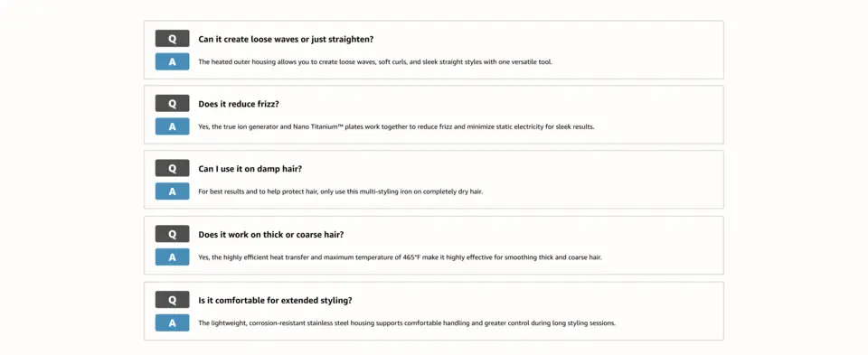This screenshot has width=868, height=355.
Task: Select 'Can it create loose waves or just straighten?'
Action: click(286, 39)
